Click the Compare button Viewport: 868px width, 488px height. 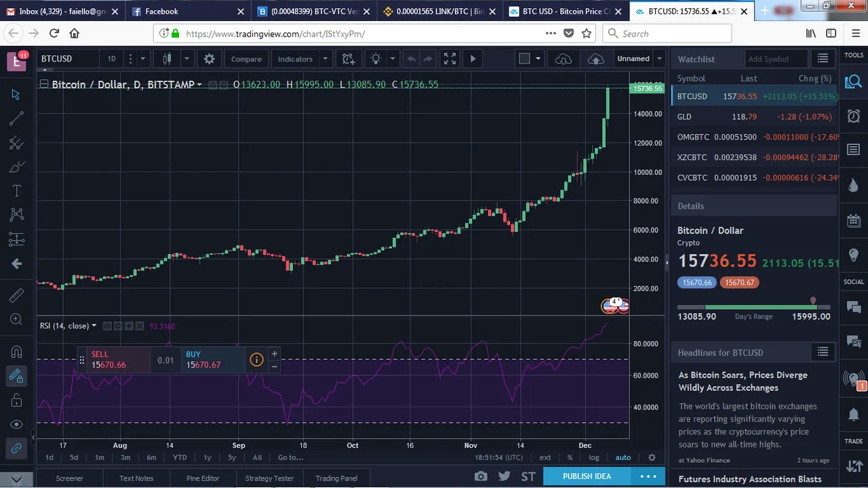[x=246, y=59]
